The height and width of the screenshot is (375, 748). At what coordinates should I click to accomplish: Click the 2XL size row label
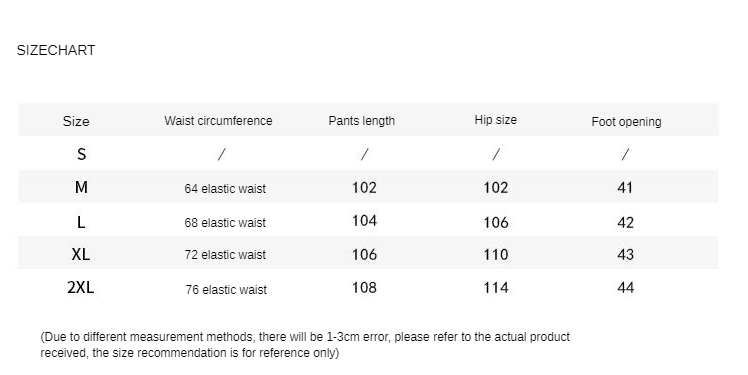81,288
